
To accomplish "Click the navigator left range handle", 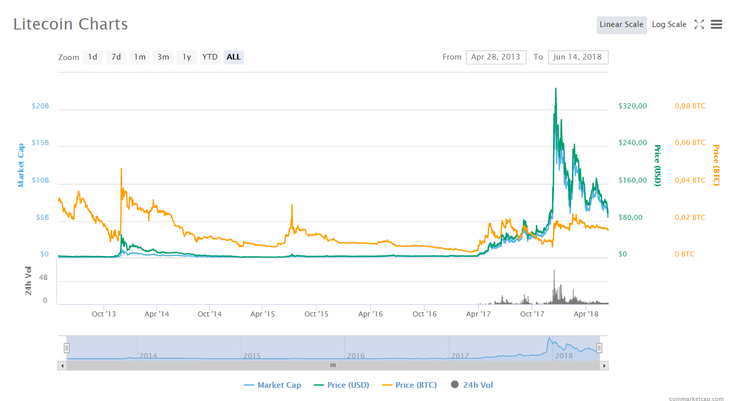I will pos(67,348).
